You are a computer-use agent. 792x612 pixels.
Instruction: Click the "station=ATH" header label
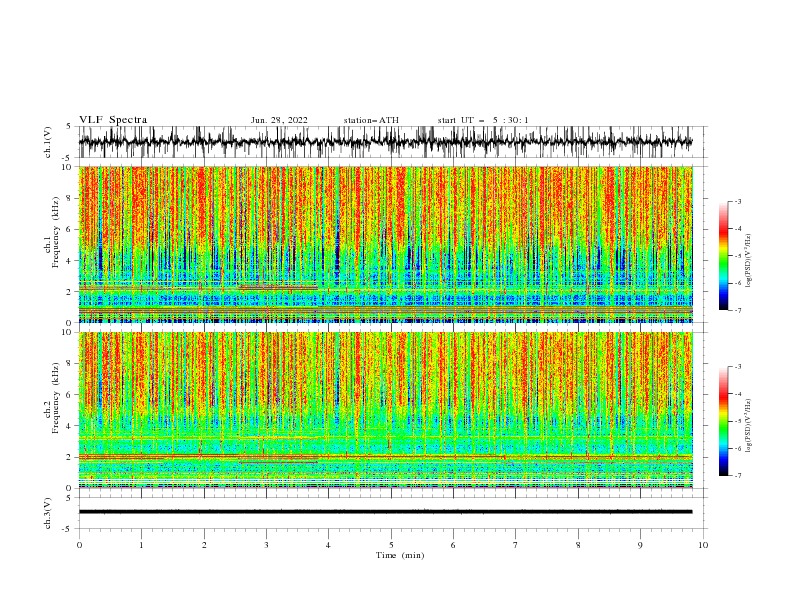coord(371,120)
